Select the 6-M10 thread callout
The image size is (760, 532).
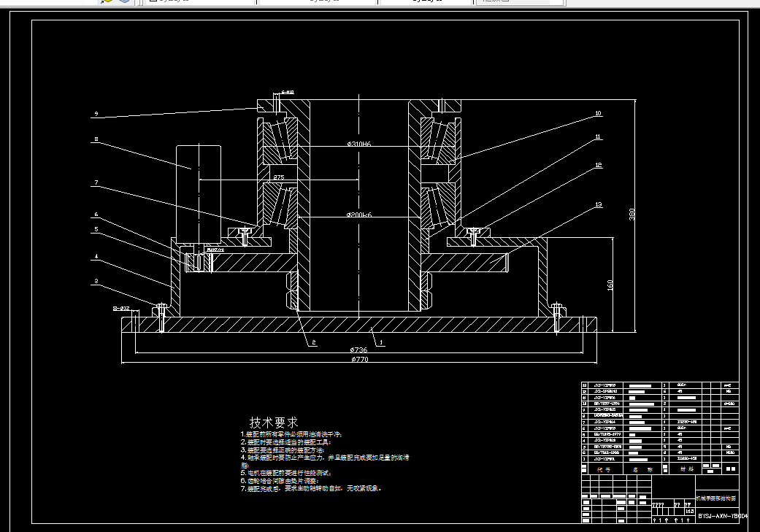click(x=288, y=92)
